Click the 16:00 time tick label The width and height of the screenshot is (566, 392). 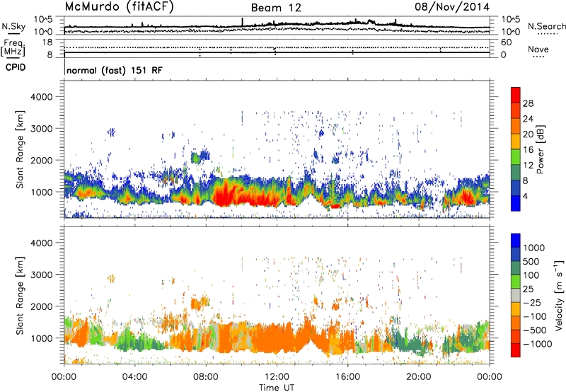point(347,377)
